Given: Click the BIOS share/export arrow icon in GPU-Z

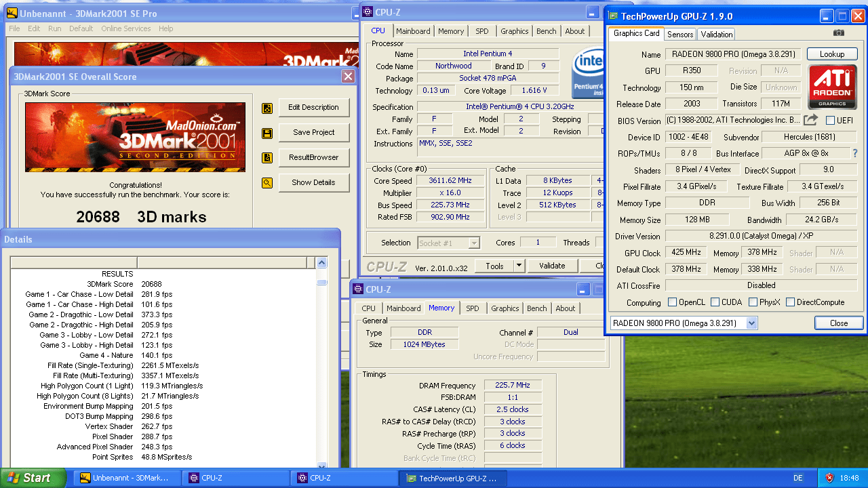Looking at the screenshot, I should [810, 120].
